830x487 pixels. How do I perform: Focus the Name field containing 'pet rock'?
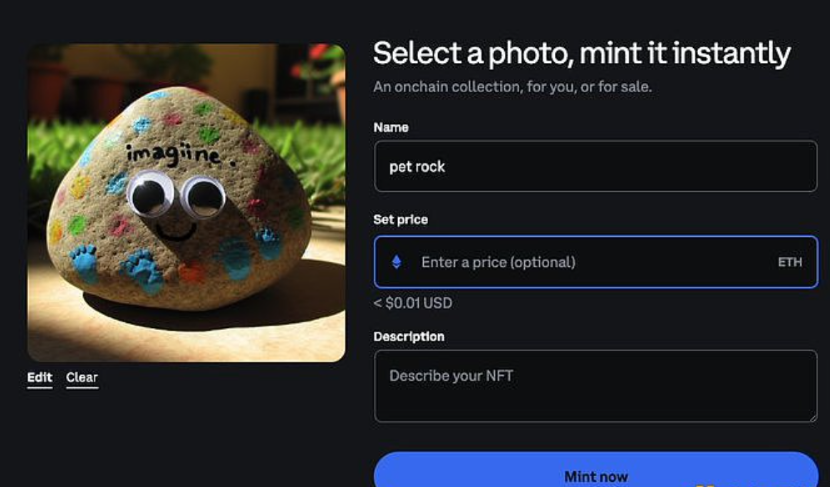tap(595, 166)
